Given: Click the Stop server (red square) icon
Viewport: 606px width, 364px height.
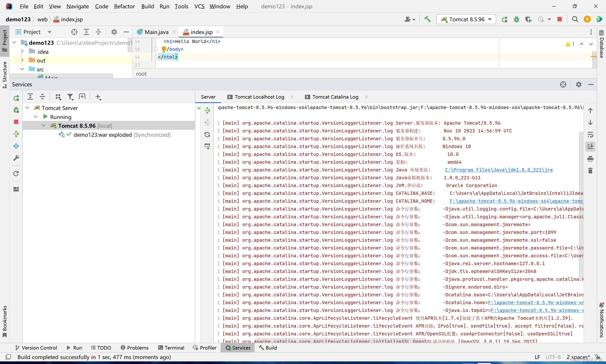Looking at the screenshot, I should [x=560, y=19].
